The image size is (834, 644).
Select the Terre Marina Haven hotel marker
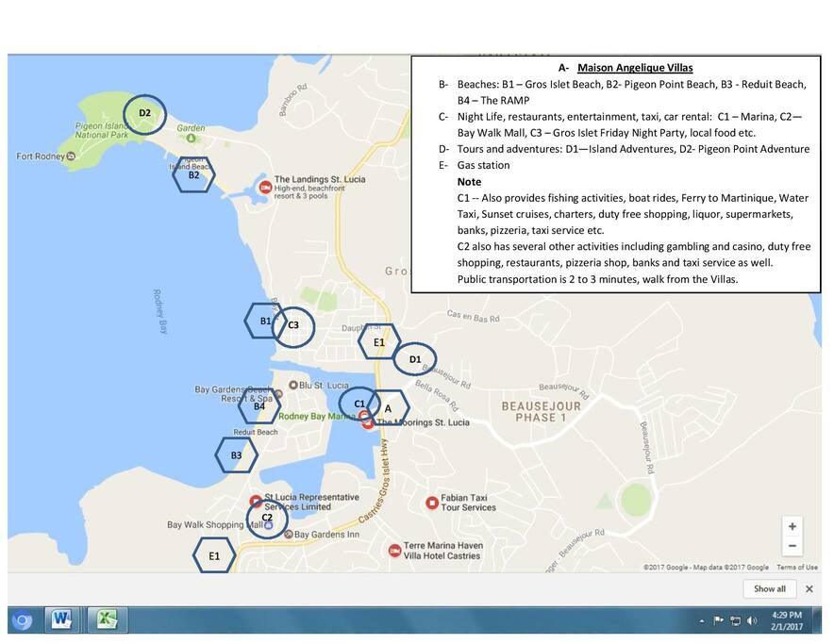[x=394, y=551]
